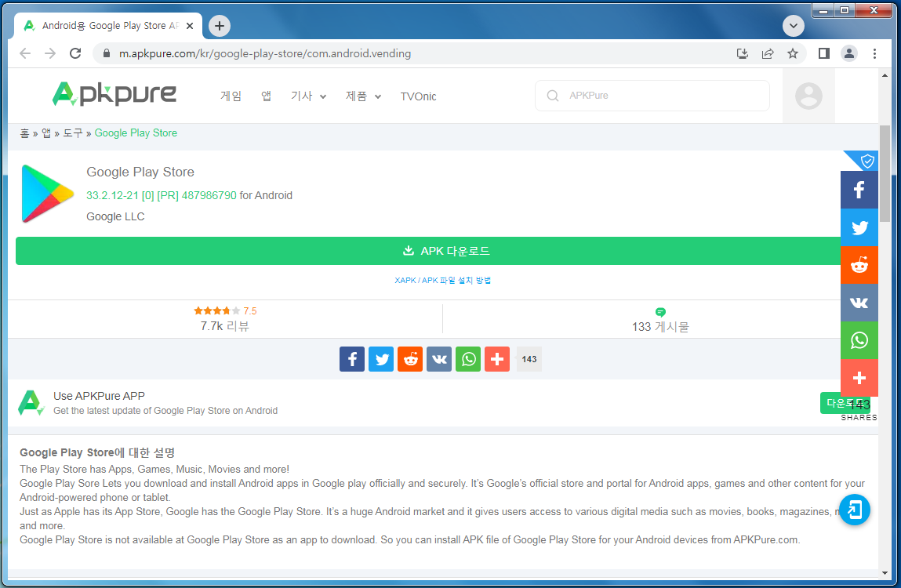Share via sidebar Facebook button
901x588 pixels.
pyautogui.click(x=859, y=190)
